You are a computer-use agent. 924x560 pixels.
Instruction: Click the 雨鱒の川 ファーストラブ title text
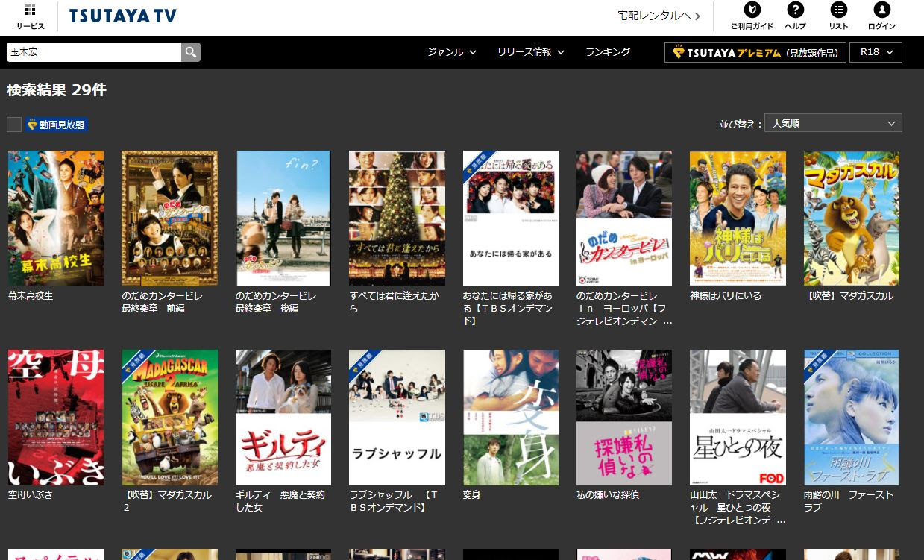point(848,501)
